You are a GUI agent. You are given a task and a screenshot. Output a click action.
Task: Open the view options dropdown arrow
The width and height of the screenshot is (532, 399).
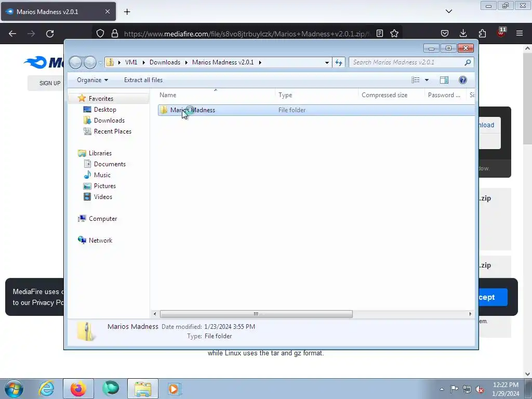427,80
